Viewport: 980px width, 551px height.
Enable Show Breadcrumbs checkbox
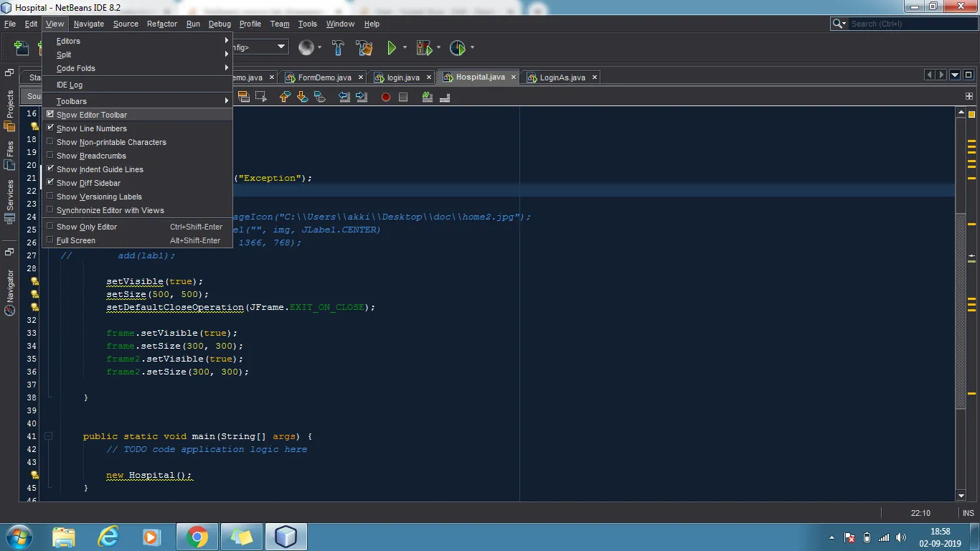[x=91, y=156]
